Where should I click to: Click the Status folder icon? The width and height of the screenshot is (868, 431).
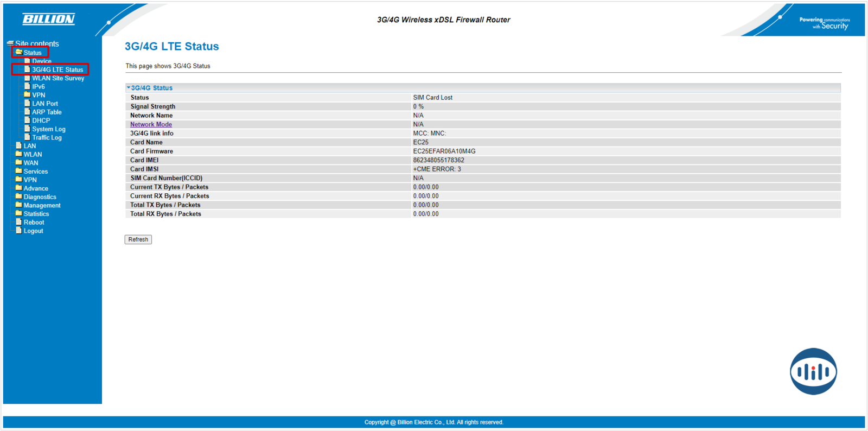pyautogui.click(x=19, y=53)
